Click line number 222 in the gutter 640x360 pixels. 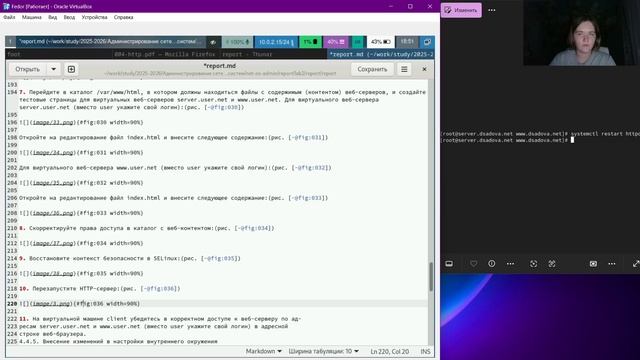pyautogui.click(x=12, y=319)
